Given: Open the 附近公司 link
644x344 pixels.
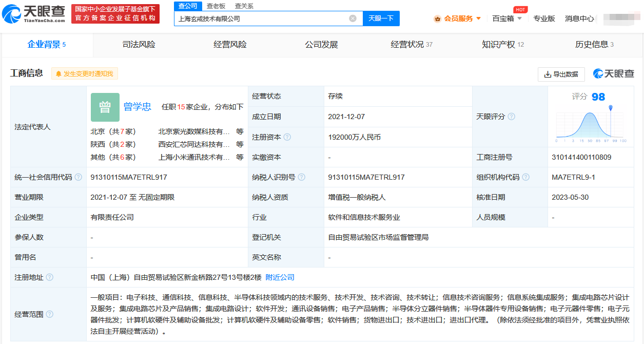Looking at the screenshot, I should point(280,277).
